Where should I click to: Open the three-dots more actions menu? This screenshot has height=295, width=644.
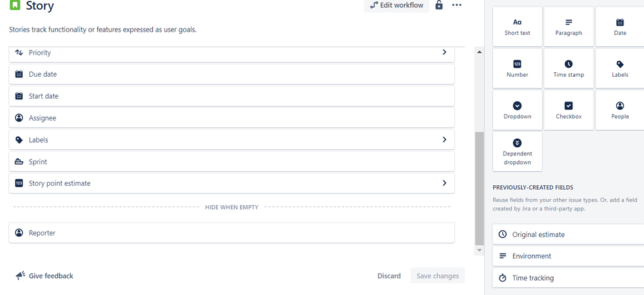point(456,5)
